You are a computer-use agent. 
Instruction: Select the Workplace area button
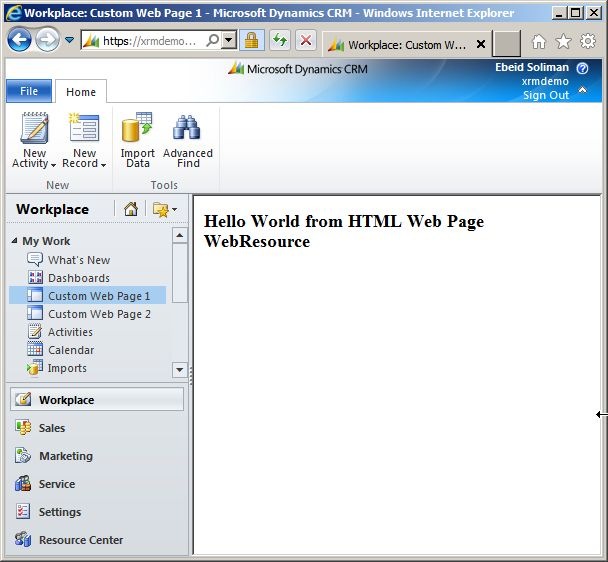[97, 399]
